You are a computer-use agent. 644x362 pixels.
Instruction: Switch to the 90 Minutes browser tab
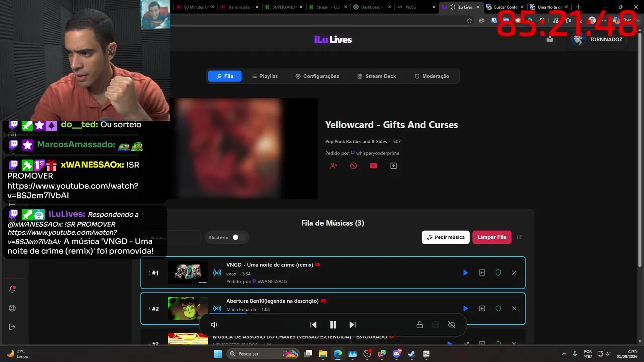point(195,7)
